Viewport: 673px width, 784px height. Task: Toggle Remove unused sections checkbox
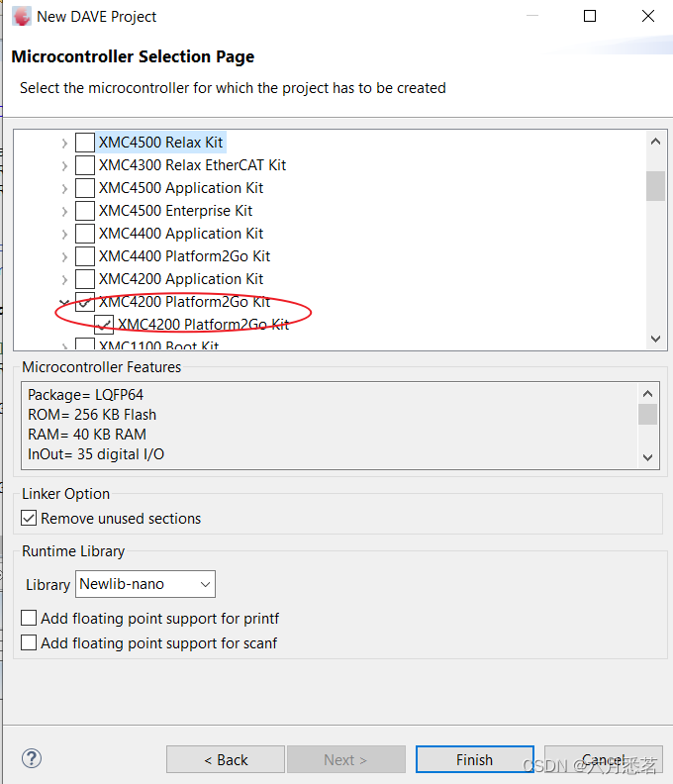pos(29,518)
